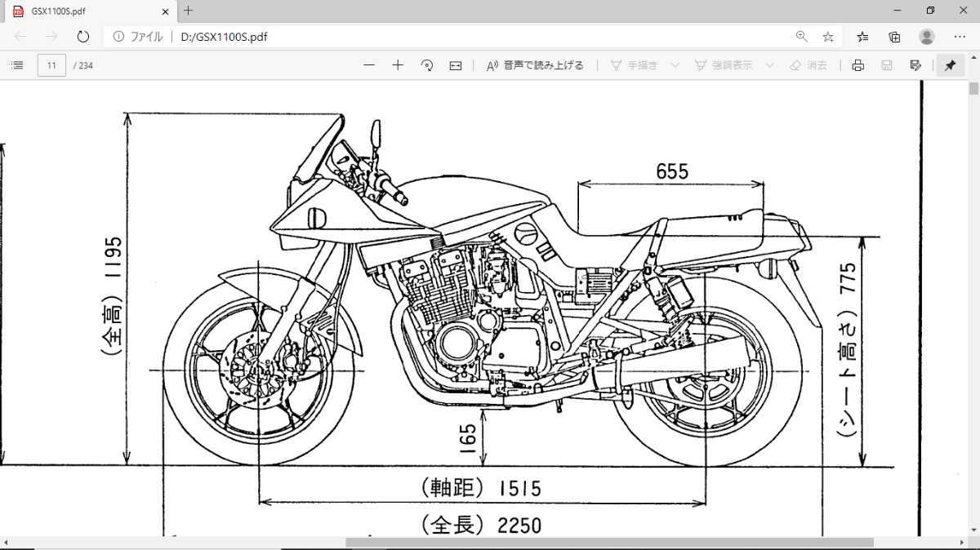Screen dimensions: 980x550
Task: Click the 655 dimension label
Action: [x=672, y=171]
